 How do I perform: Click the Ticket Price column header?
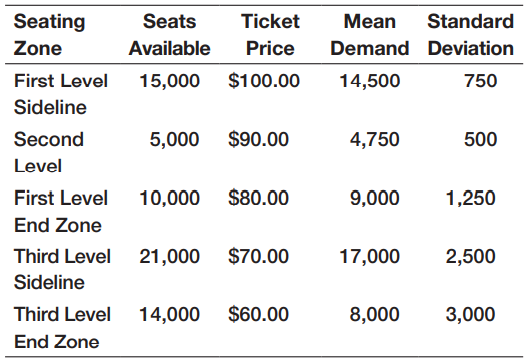(x=270, y=35)
